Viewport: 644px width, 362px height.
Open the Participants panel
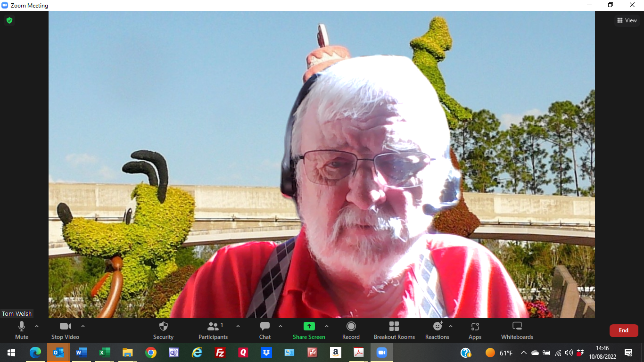pyautogui.click(x=213, y=330)
